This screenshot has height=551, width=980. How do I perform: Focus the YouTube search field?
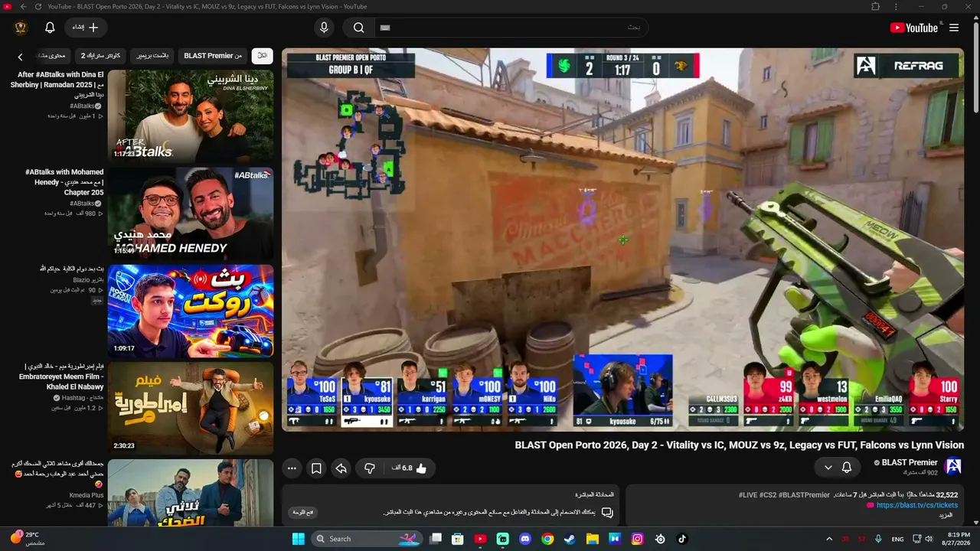pyautogui.click(x=513, y=28)
